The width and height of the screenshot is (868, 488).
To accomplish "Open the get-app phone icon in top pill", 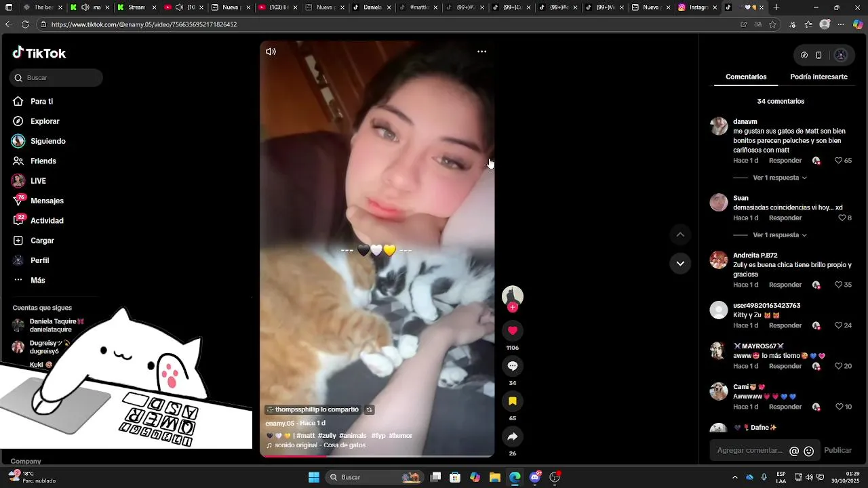I will point(818,56).
